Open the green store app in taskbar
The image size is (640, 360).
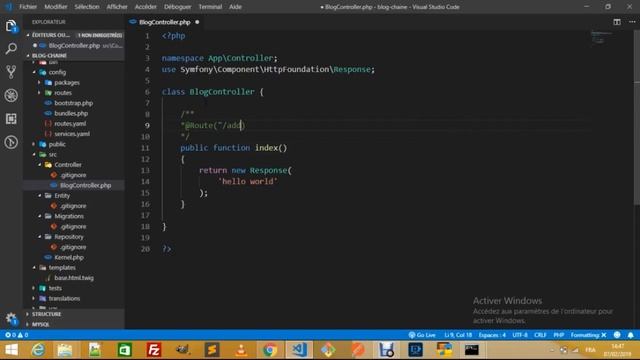pyautogui.click(x=124, y=350)
